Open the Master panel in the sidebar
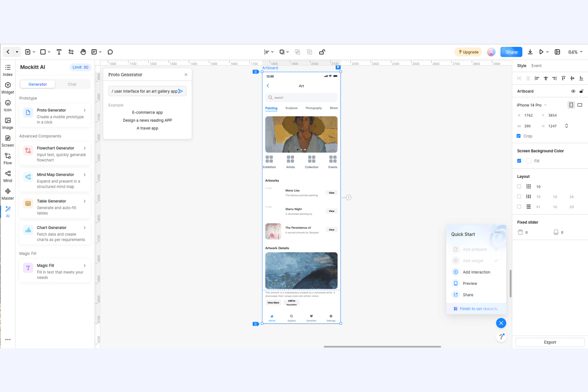This screenshot has height=392, width=588. (x=8, y=194)
